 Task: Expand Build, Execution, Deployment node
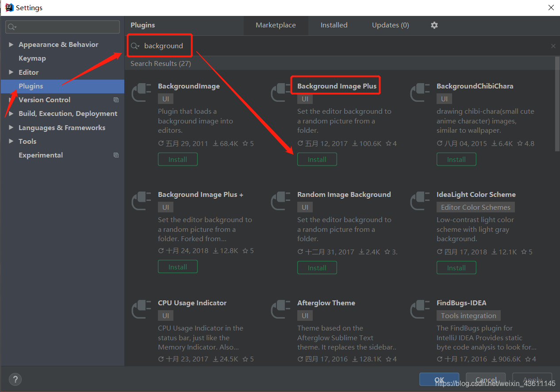[x=11, y=114]
